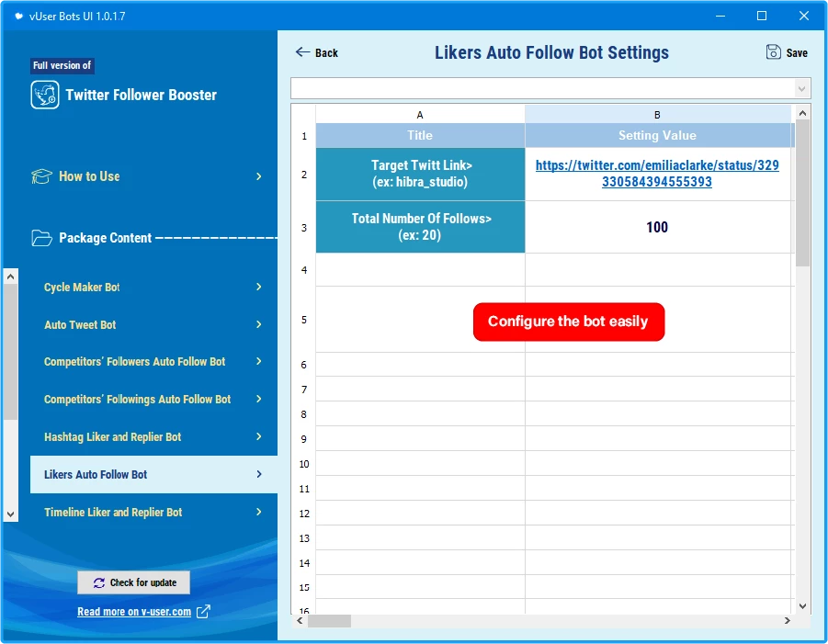
Task: Click column A header
Action: pyautogui.click(x=420, y=115)
